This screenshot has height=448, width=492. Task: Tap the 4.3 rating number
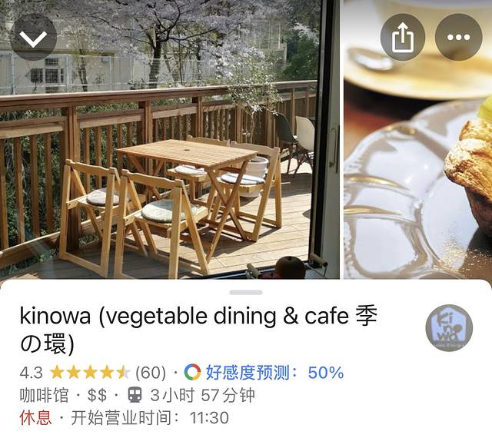pos(31,373)
